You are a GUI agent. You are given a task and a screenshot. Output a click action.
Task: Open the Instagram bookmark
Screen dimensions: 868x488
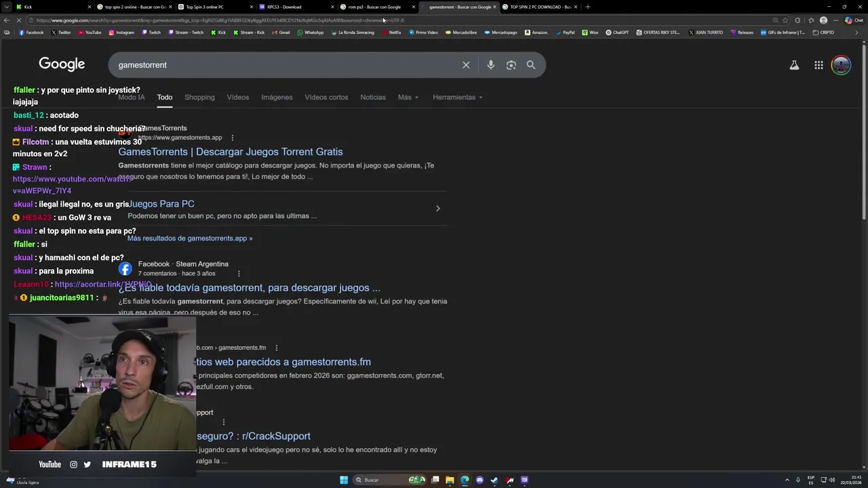pyautogui.click(x=121, y=33)
